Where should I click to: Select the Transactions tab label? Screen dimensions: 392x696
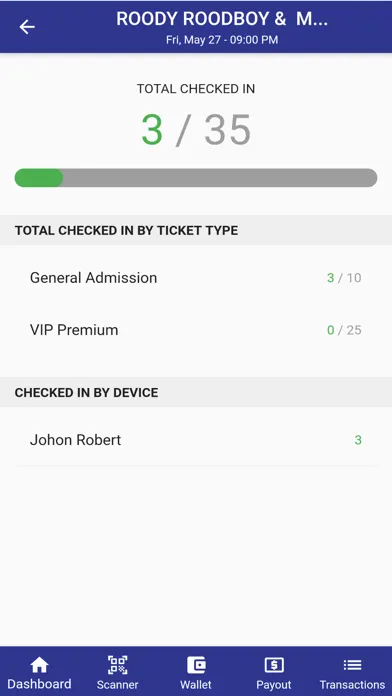(x=352, y=684)
